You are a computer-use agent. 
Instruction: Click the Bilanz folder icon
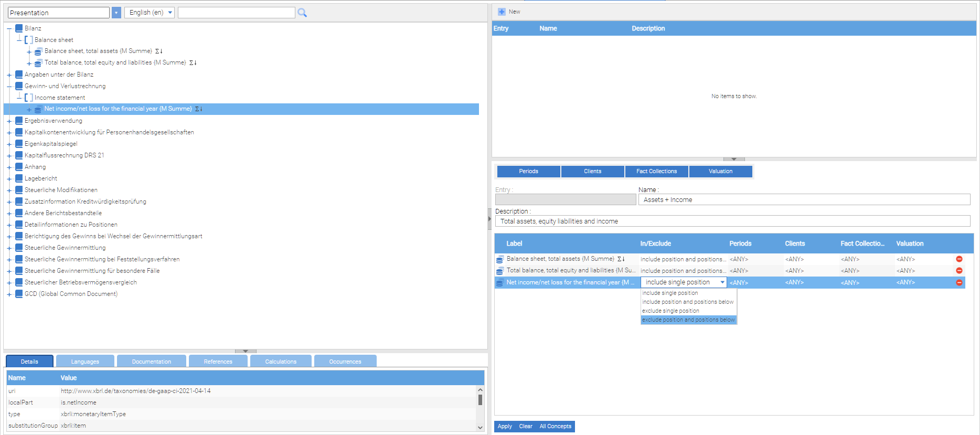19,28
